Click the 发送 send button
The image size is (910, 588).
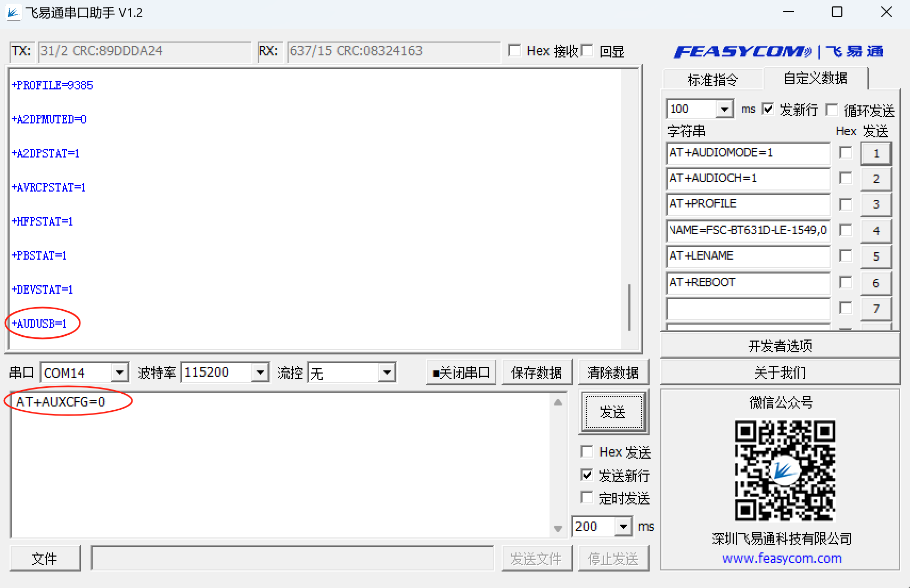click(613, 411)
